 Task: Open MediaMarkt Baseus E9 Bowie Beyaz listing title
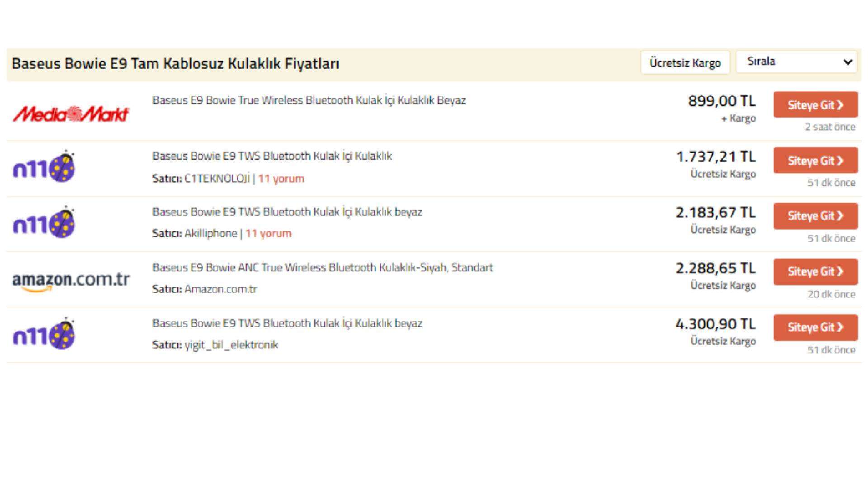309,100
